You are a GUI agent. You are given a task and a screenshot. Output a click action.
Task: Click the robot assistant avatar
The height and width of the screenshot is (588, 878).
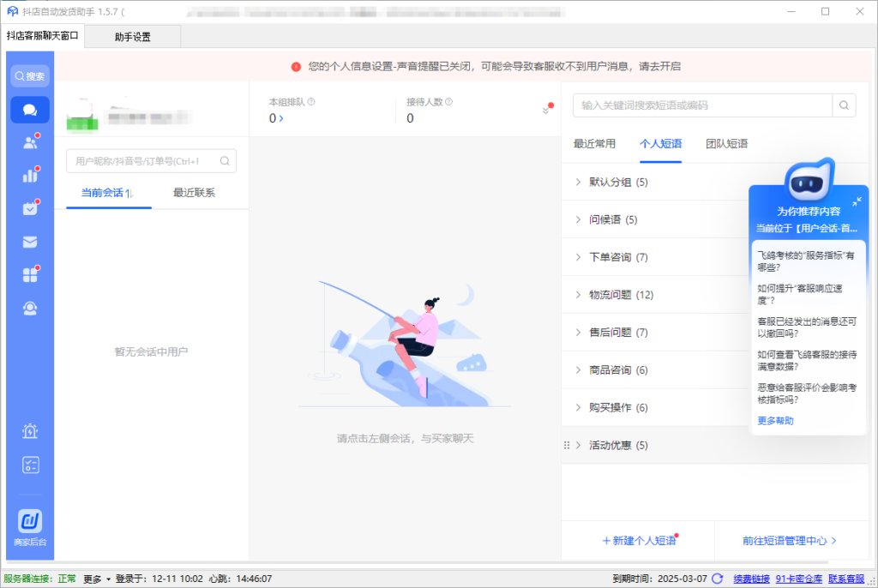pyautogui.click(x=808, y=180)
